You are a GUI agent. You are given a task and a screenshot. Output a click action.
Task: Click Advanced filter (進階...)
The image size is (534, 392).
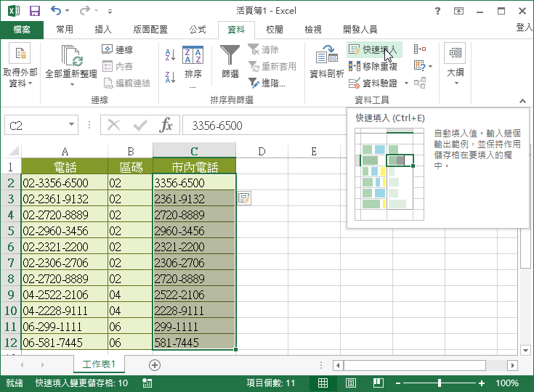pos(267,83)
